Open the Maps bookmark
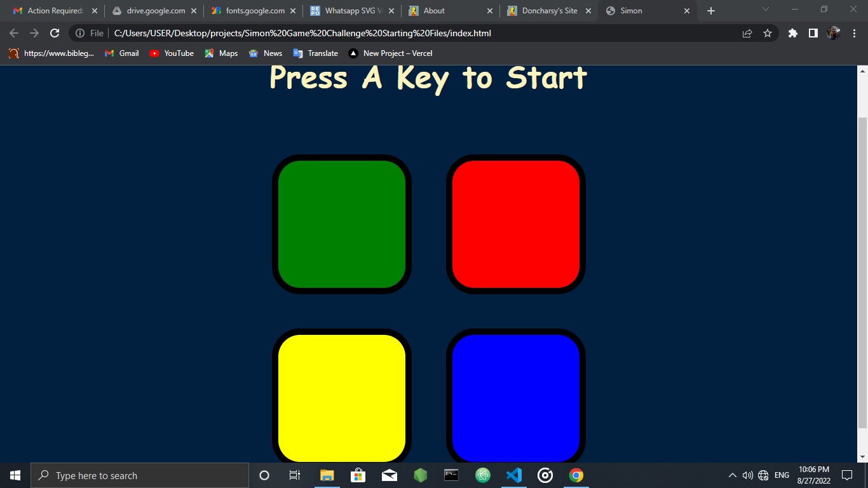Screen dimensions: 868x488 coord(221,53)
